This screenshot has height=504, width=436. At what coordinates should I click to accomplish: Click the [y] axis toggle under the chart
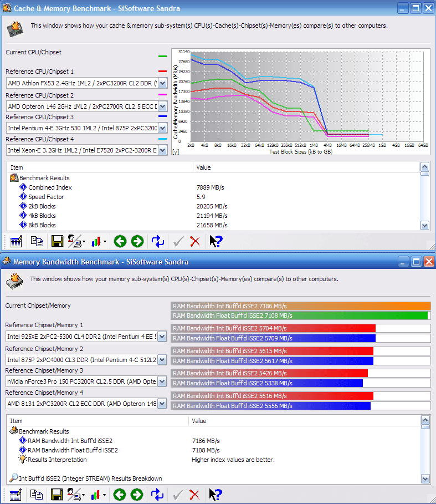(175, 152)
